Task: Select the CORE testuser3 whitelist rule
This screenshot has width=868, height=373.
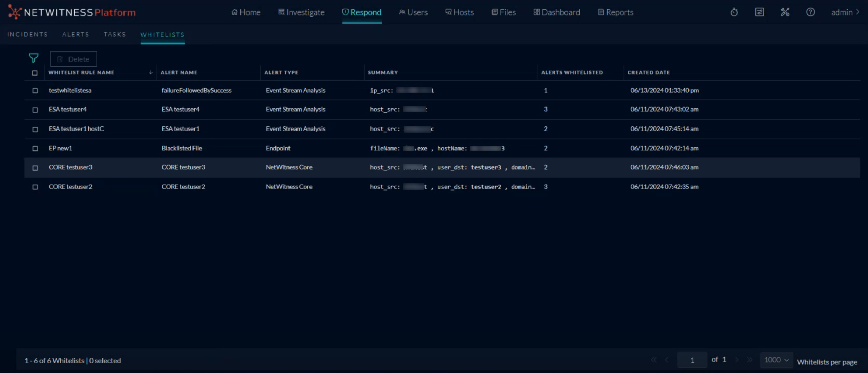Action: 70,167
